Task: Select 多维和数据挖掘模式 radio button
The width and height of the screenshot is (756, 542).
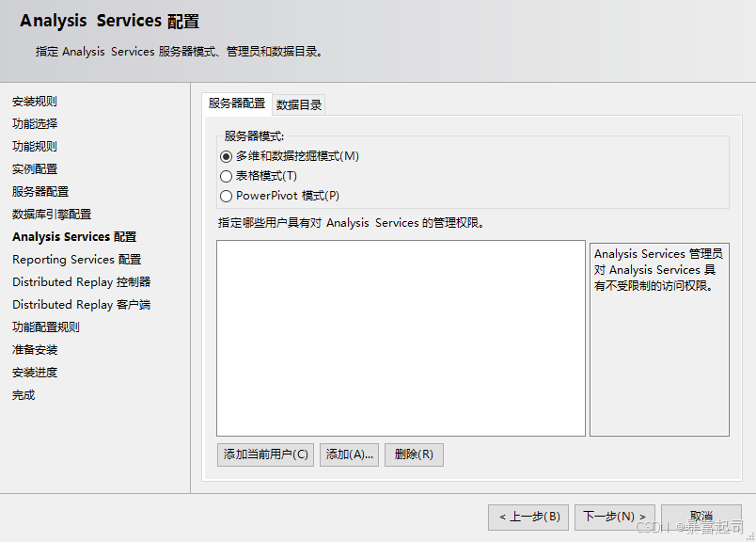Action: 226,156
